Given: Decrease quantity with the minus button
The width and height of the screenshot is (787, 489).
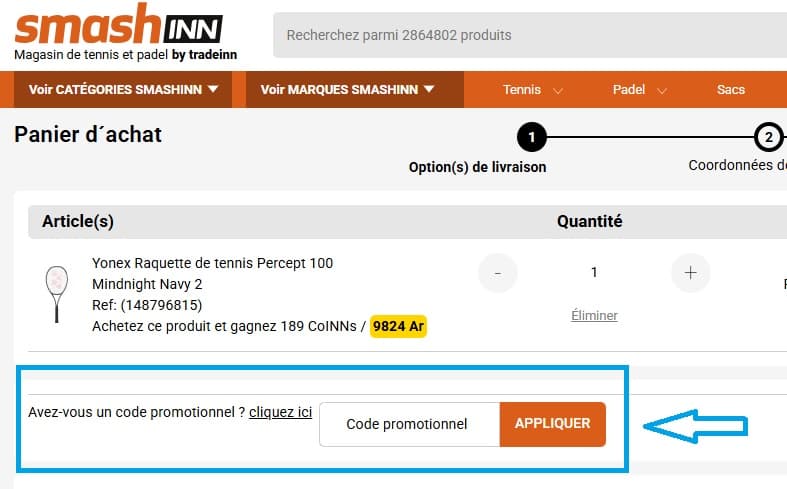Looking at the screenshot, I should click(498, 272).
